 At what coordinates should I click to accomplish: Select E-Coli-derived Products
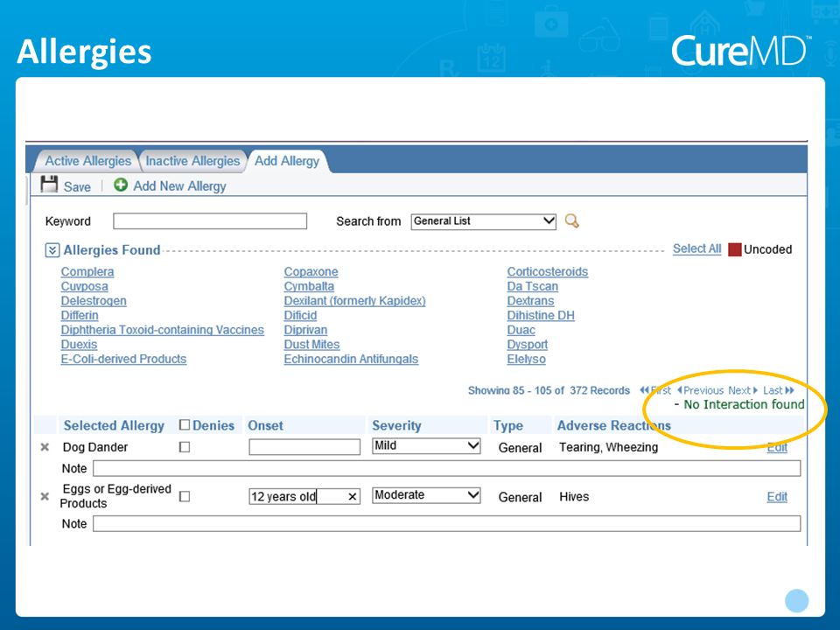coord(123,359)
